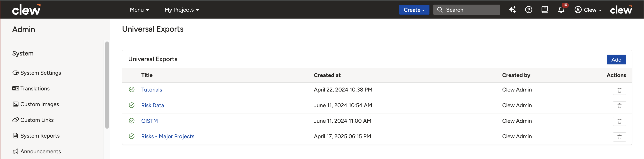Open notifications bell with 10 badge
Image resolution: width=644 pixels, height=159 pixels.
coord(561,10)
